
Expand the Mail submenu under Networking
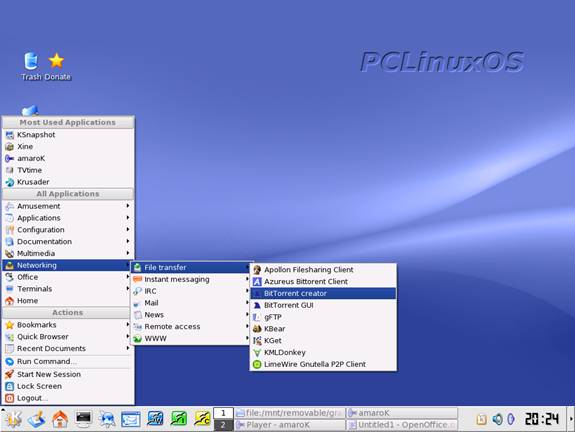point(191,303)
